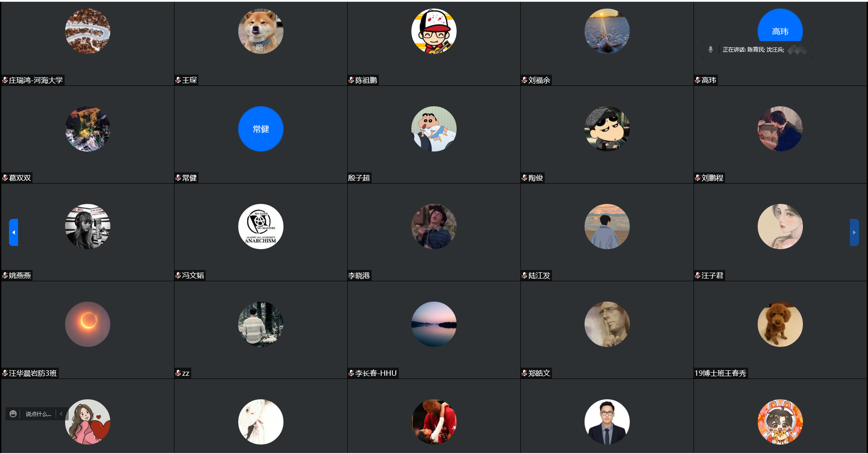Click the previous page arrow on the left

click(x=14, y=232)
